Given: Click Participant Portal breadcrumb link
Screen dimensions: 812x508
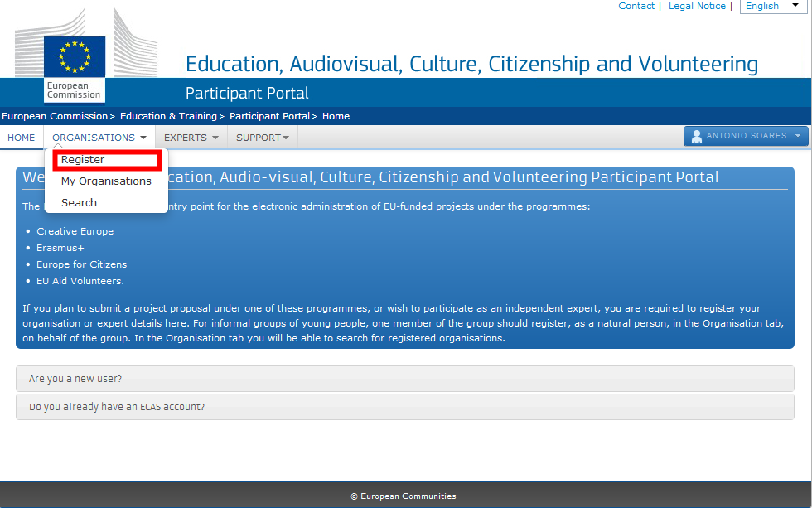Looking at the screenshot, I should point(269,116).
